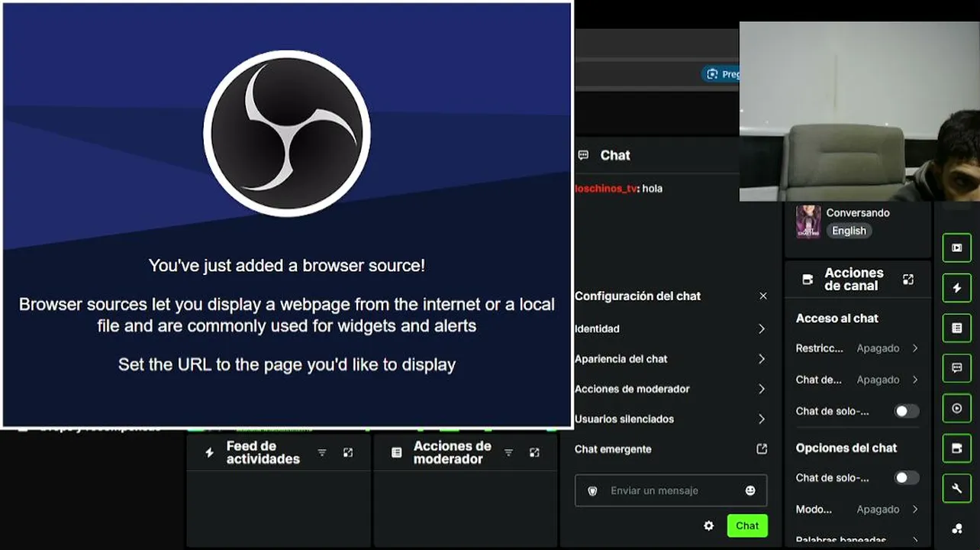Click the list icon beside Acciones de moderador

397,453
